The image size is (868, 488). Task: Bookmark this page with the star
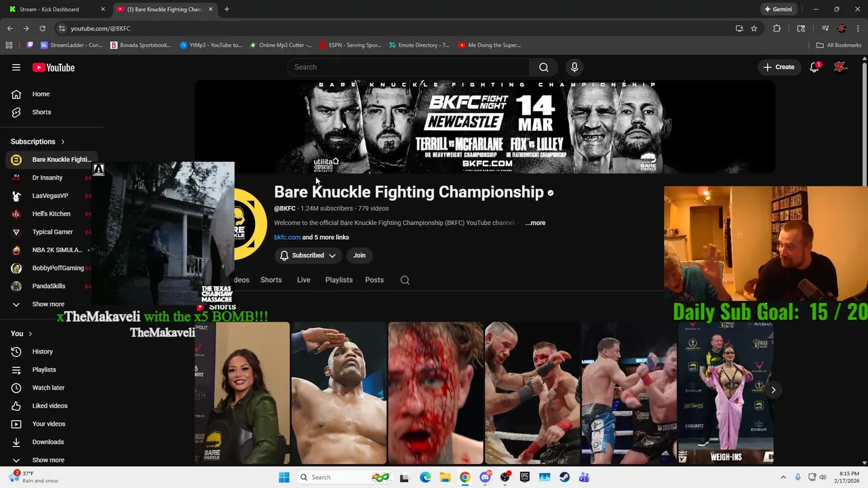754,28
